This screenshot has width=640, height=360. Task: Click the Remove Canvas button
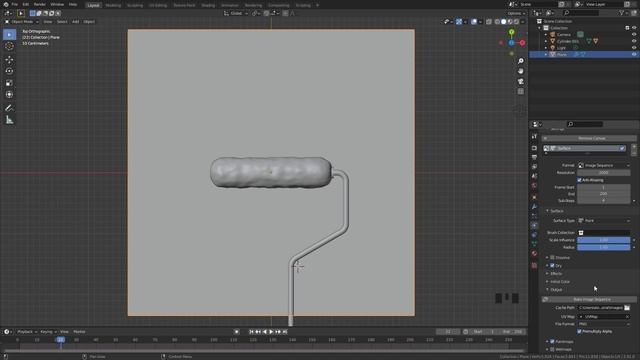[x=589, y=138]
